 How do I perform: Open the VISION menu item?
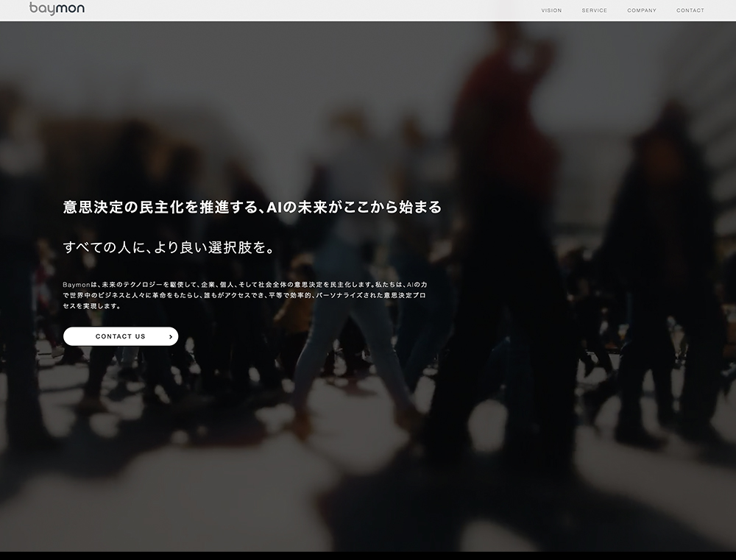click(551, 10)
